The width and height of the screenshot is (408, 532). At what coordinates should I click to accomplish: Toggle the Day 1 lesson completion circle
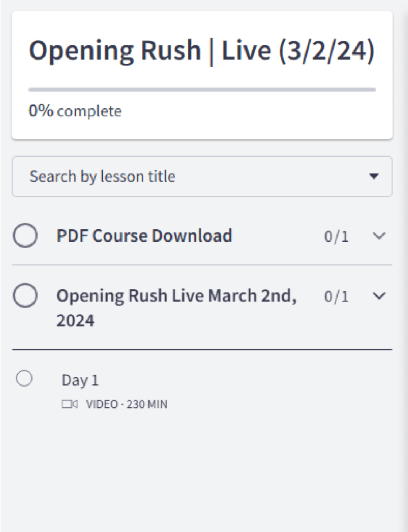24,379
